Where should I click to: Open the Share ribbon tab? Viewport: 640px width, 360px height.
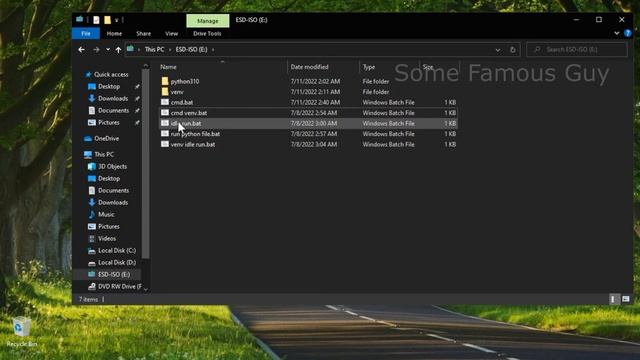click(143, 33)
